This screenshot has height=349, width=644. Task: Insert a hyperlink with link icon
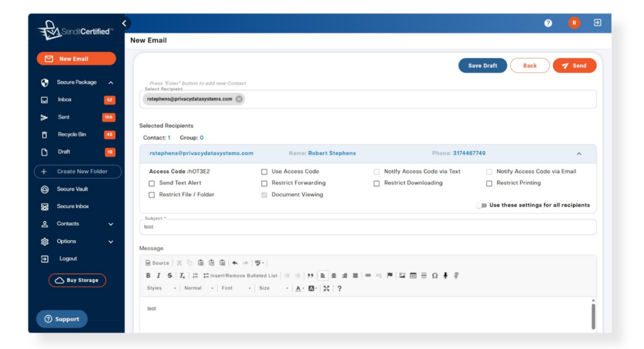pos(368,275)
